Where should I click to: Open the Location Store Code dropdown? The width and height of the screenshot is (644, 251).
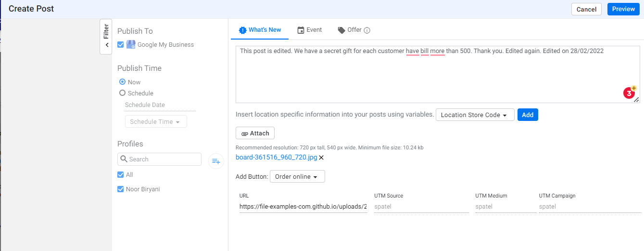pyautogui.click(x=475, y=115)
